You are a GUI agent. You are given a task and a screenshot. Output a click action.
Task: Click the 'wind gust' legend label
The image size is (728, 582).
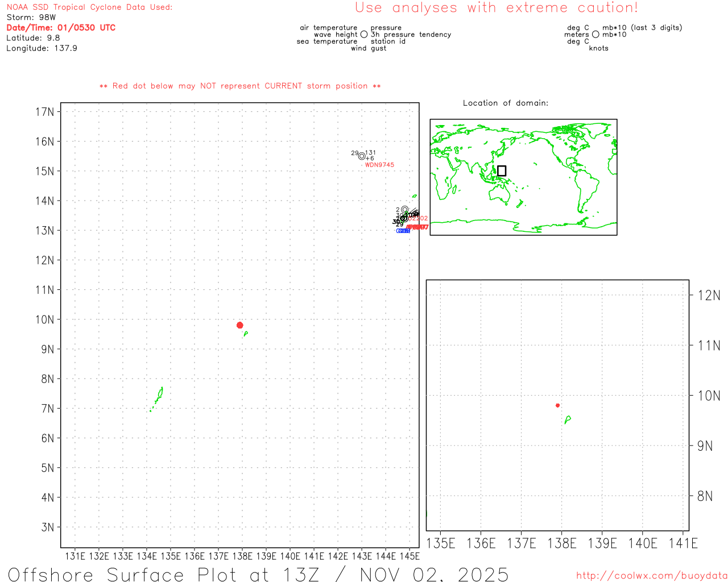[x=369, y=48]
